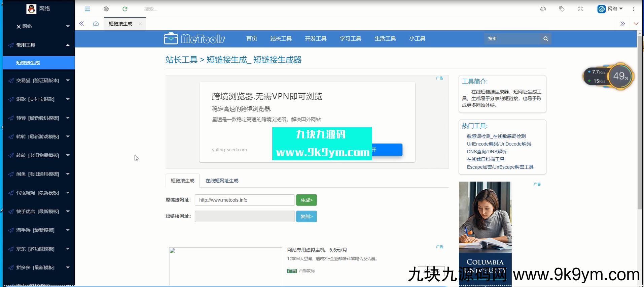The image size is (644, 287).
Task: Click the double left arrow tab scroll icon
Action: pos(81,24)
